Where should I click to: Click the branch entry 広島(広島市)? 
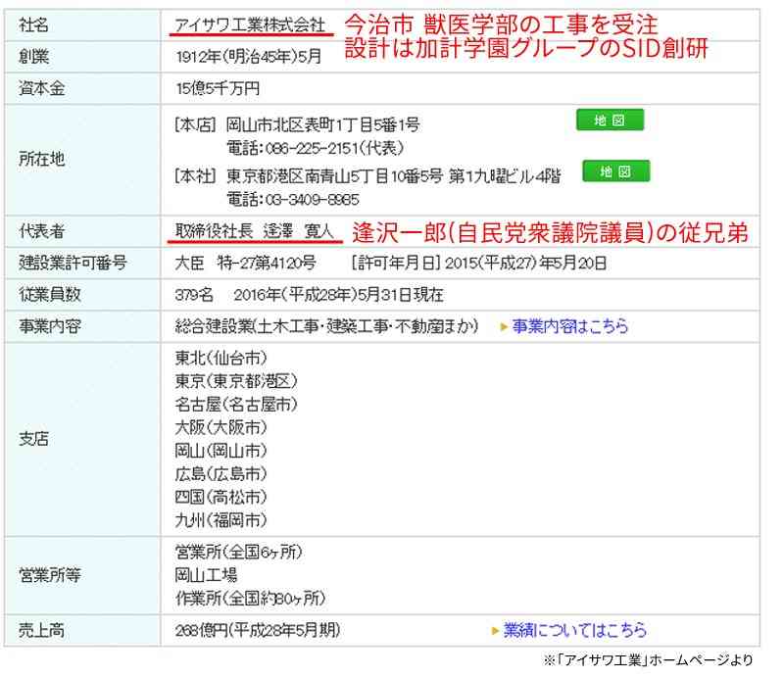tap(221, 473)
